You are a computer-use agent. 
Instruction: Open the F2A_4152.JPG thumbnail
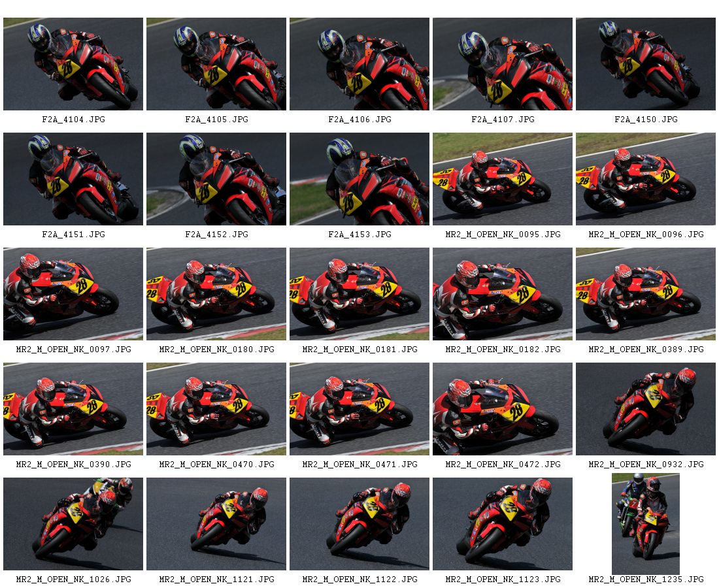coord(216,179)
